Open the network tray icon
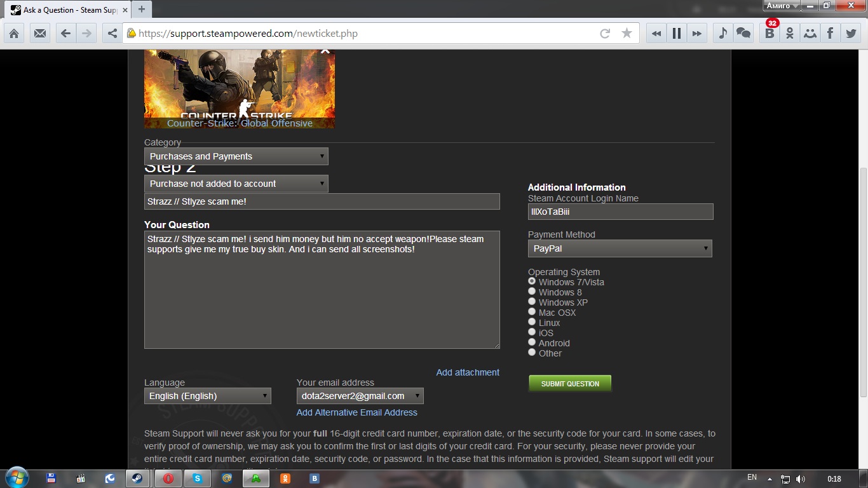Image resolution: width=868 pixels, height=488 pixels. click(x=785, y=479)
